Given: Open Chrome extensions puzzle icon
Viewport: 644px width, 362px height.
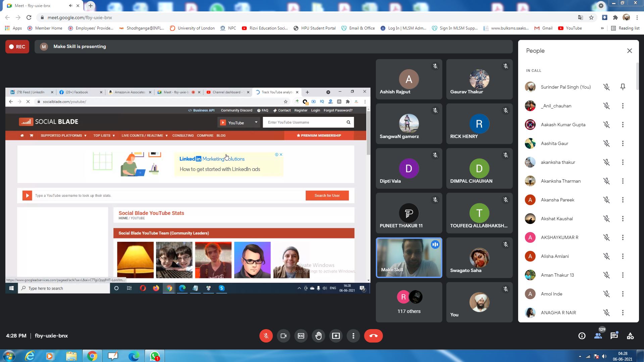Looking at the screenshot, I should pyautogui.click(x=615, y=17).
